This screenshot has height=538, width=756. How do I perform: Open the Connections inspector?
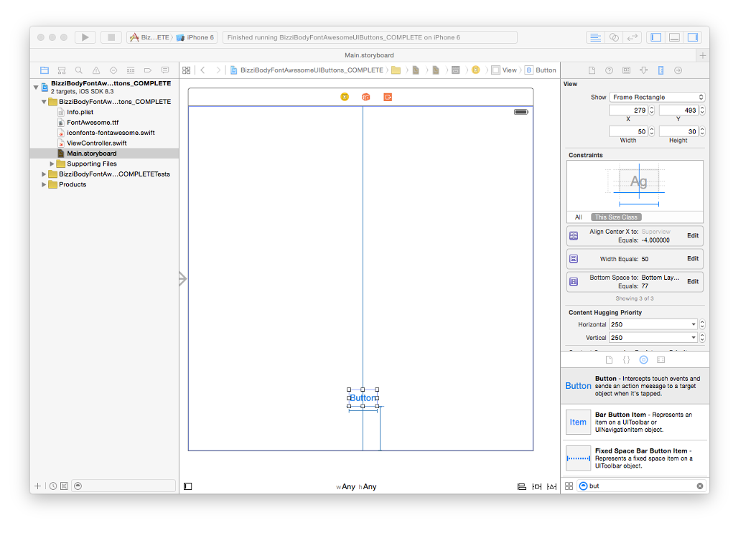[678, 70]
